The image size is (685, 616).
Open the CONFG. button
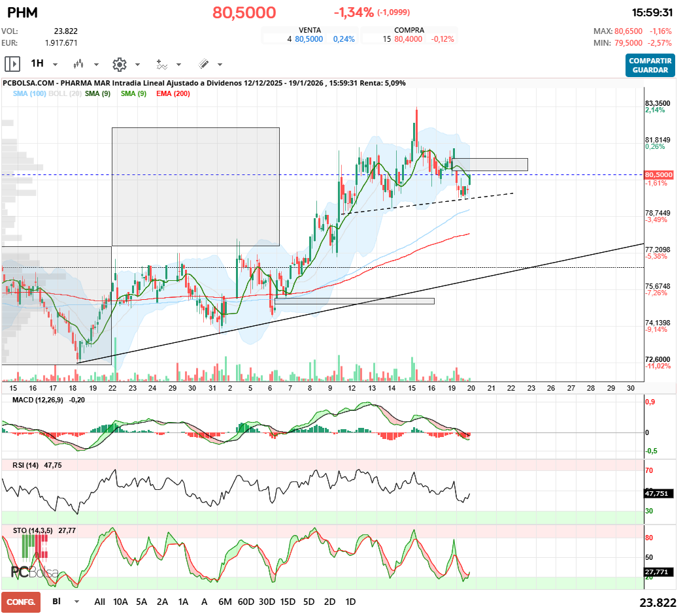click(x=21, y=602)
